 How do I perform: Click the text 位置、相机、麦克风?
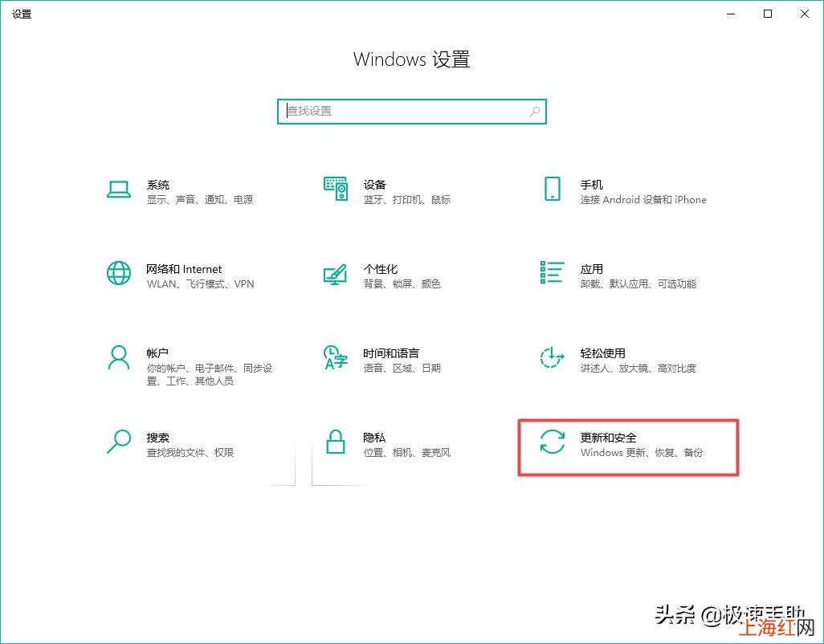pos(407,452)
